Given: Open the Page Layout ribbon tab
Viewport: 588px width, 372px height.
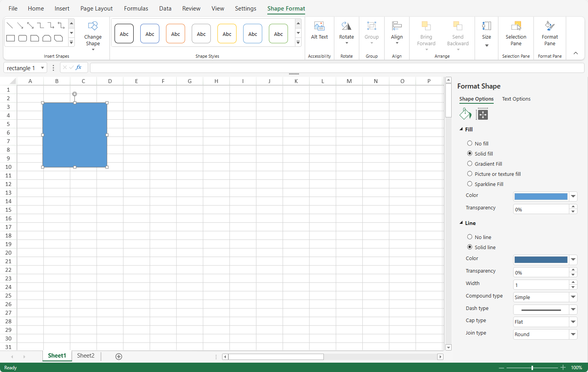Looking at the screenshot, I should pyautogui.click(x=96, y=9).
